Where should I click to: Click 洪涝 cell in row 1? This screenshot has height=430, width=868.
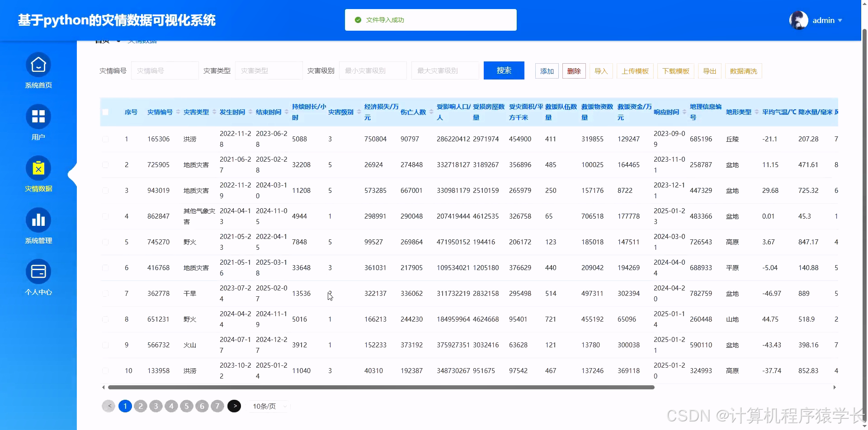coord(190,139)
